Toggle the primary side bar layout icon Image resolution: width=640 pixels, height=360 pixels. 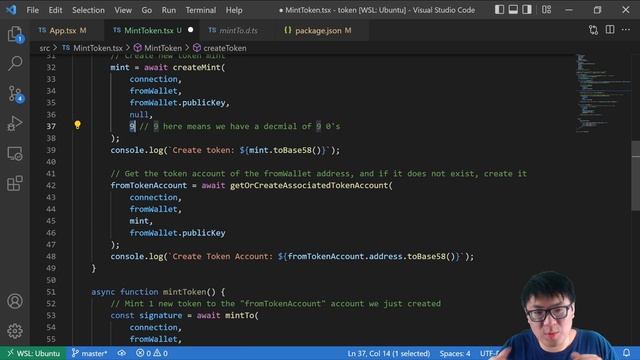(499, 9)
